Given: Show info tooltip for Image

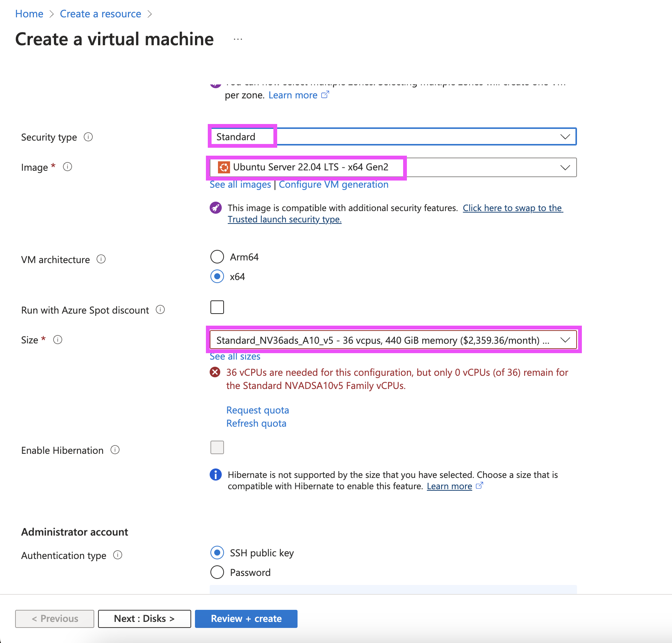Looking at the screenshot, I should [x=68, y=167].
